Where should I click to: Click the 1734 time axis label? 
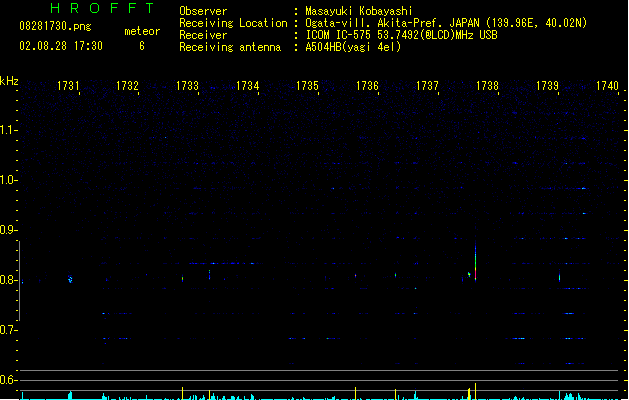pos(248,86)
